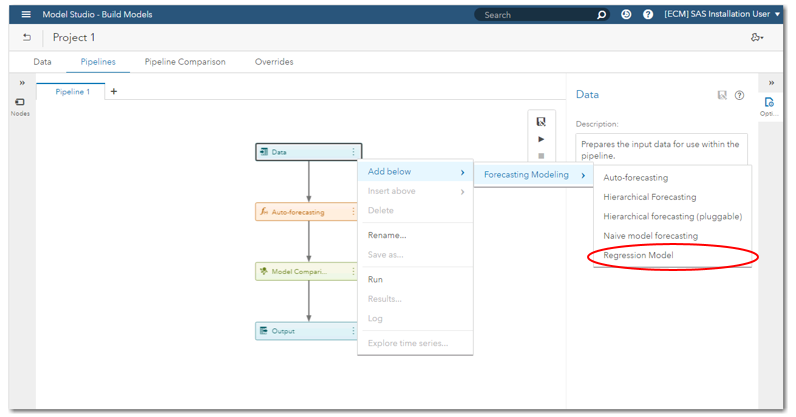Open the help question mark icon
The height and width of the screenshot is (417, 796).
coord(648,14)
